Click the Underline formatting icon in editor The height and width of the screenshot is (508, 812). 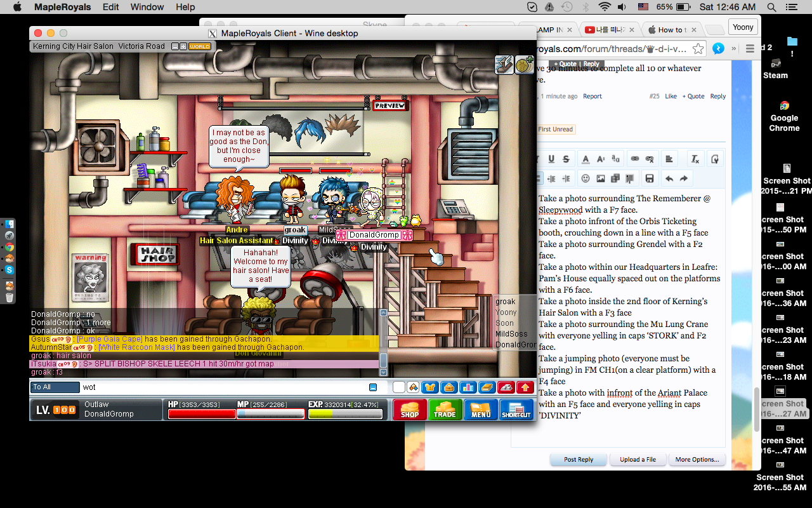551,159
